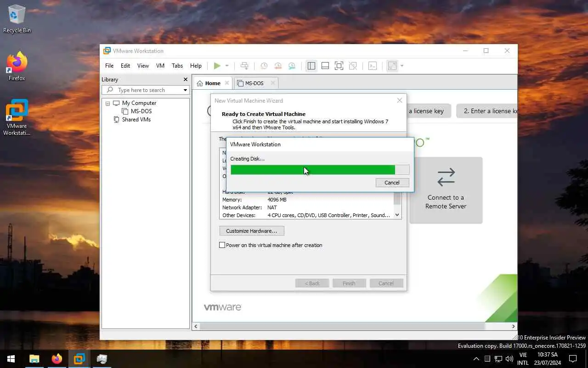Screen dimensions: 588x368
Task: Click the Library search field
Action: (145, 90)
